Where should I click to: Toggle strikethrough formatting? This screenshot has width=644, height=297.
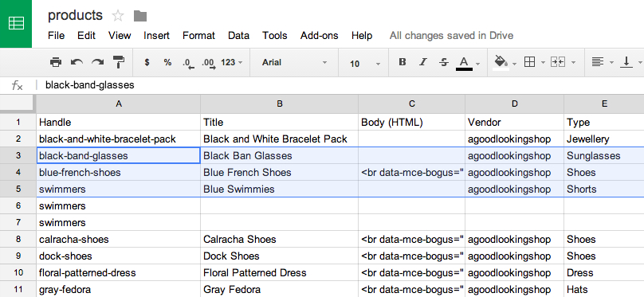(444, 62)
